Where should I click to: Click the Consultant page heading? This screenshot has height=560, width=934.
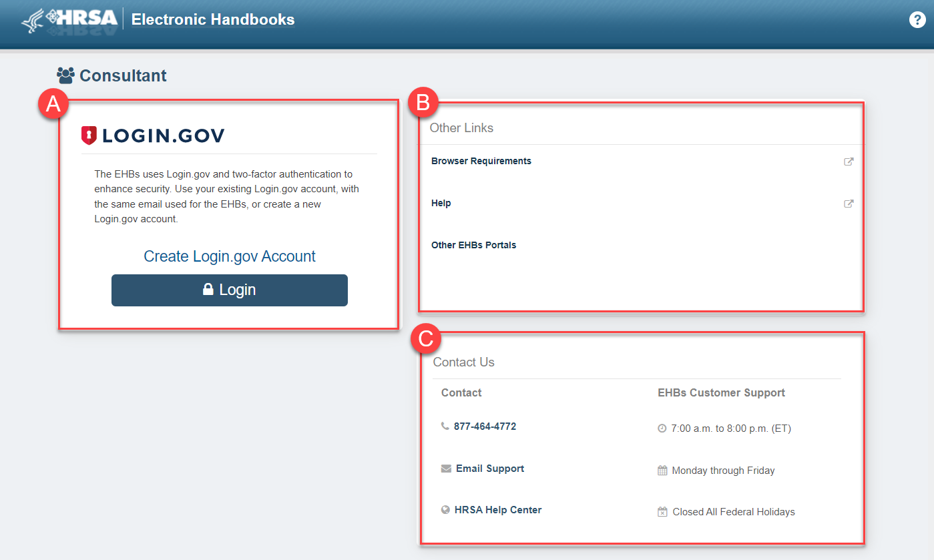123,75
